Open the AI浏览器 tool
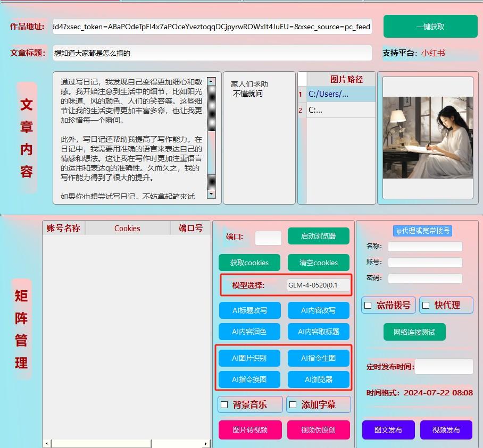483x448 pixels. 318,379
